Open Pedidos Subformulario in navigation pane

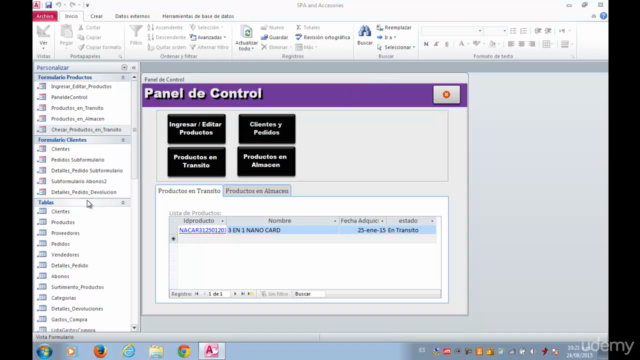click(78, 160)
